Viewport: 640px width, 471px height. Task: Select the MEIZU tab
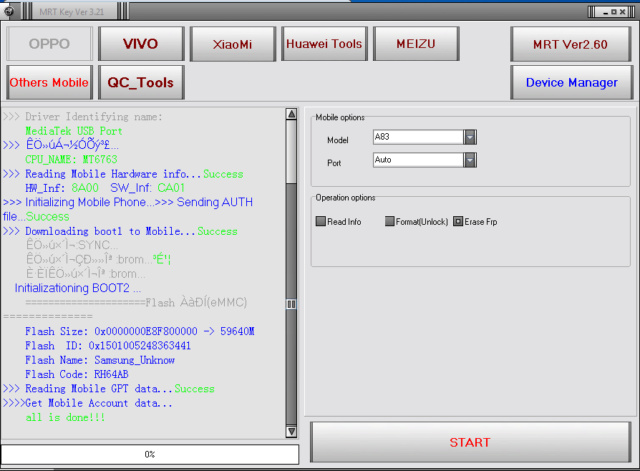[x=416, y=44]
